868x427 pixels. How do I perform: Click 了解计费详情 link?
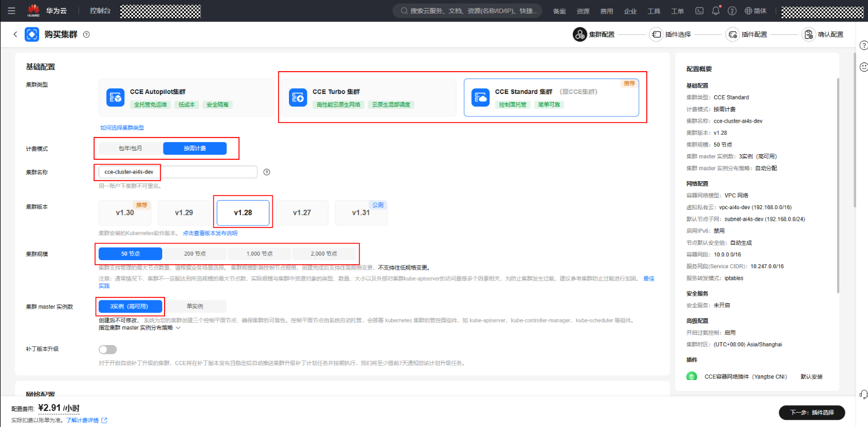(x=83, y=421)
